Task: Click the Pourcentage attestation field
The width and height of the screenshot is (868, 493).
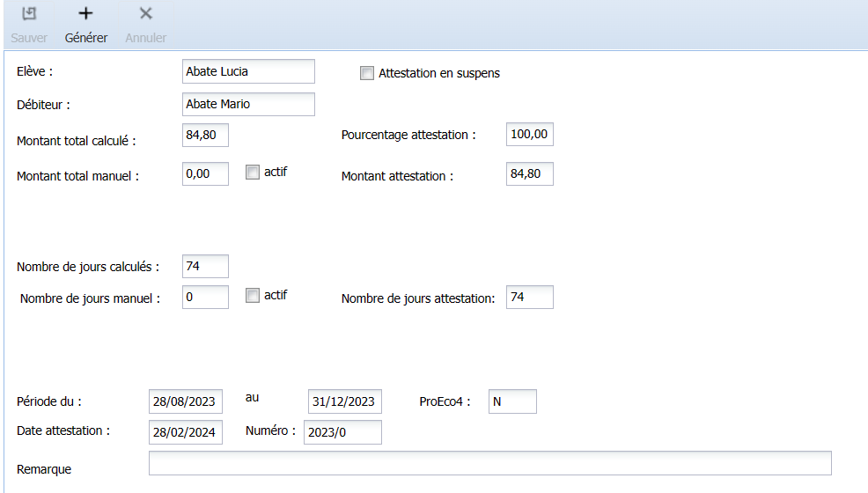Action: pyautogui.click(x=530, y=135)
